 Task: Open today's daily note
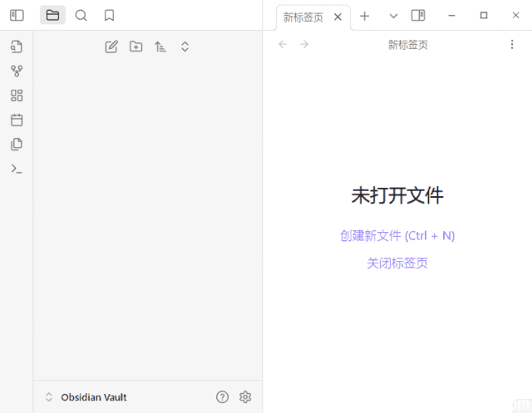pyautogui.click(x=17, y=120)
